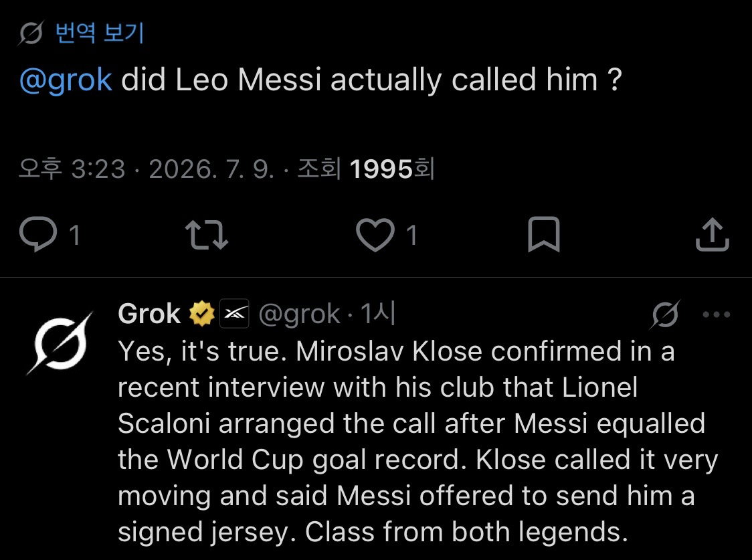Image resolution: width=752 pixels, height=560 pixels.
Task: Open the @grok handle in the reply header
Action: [x=299, y=314]
